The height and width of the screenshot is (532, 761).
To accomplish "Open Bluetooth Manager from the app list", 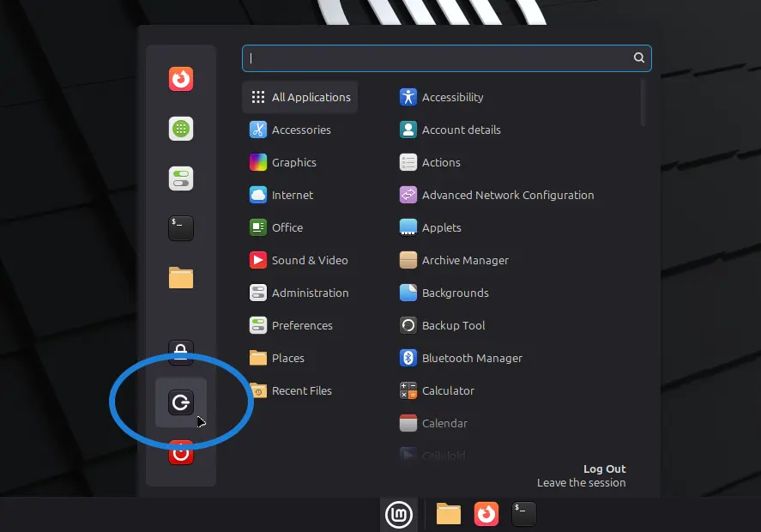I will pyautogui.click(x=470, y=358).
